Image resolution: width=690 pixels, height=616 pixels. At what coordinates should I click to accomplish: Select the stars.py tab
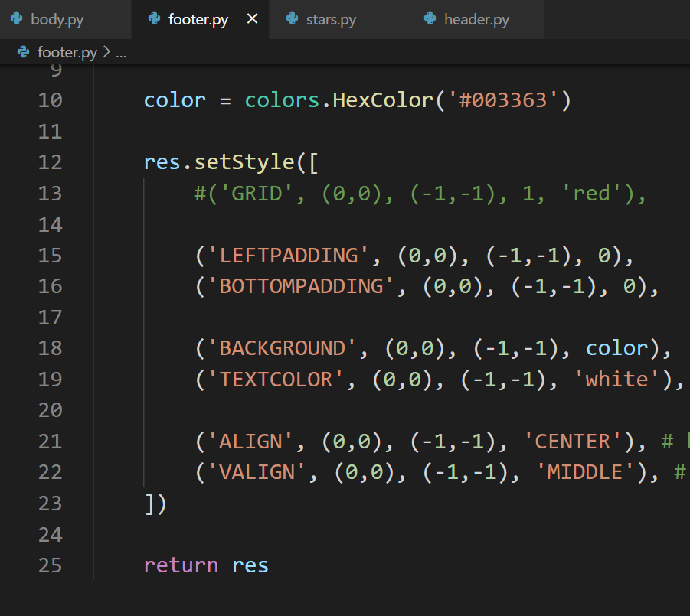(x=331, y=19)
